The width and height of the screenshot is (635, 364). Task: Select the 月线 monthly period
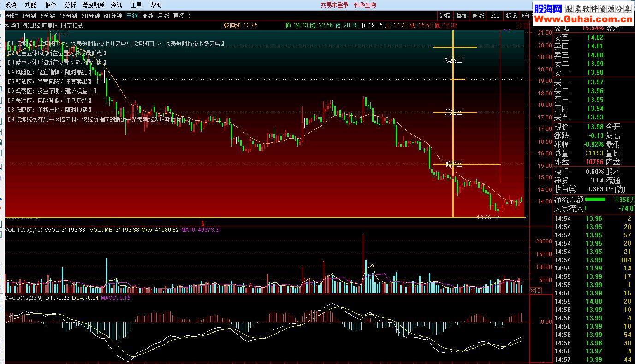(163, 16)
